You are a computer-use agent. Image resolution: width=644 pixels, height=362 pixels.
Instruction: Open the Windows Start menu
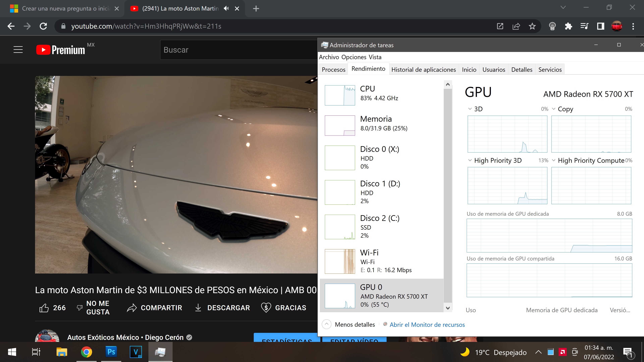12,352
